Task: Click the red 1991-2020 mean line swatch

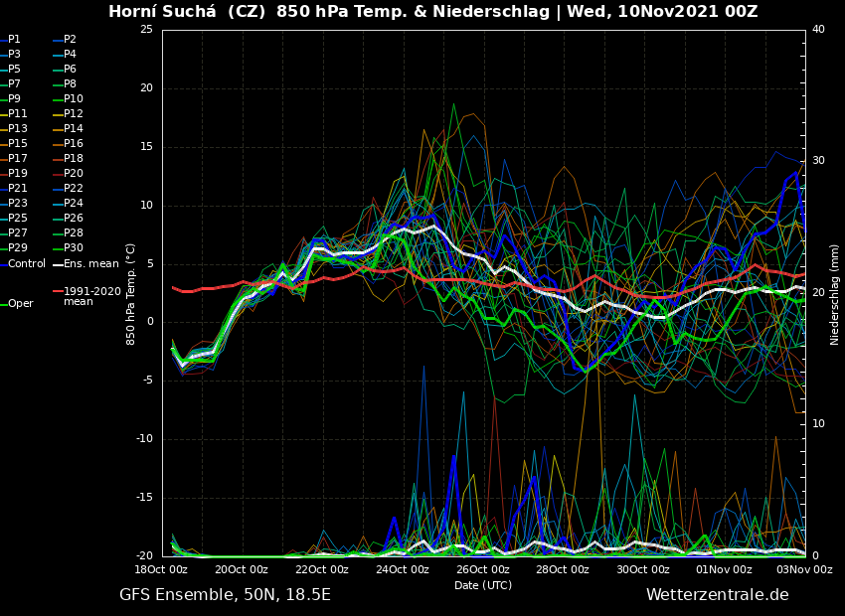Action: tap(57, 292)
